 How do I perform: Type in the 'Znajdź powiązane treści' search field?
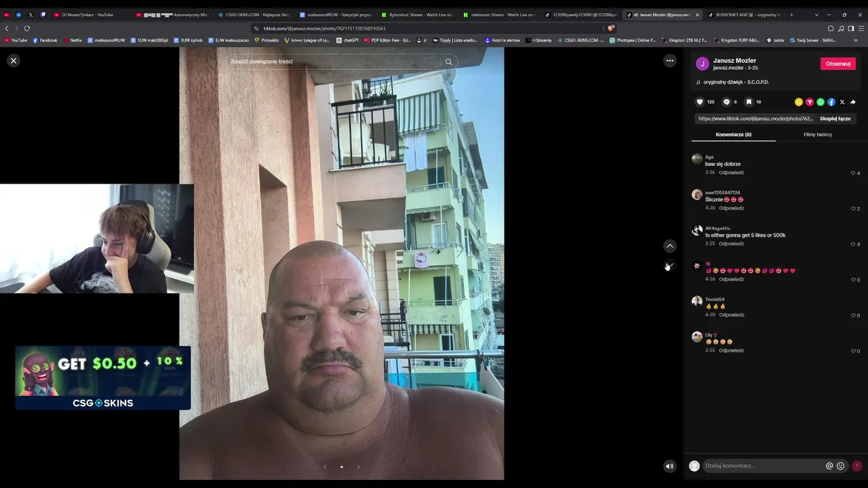point(334,62)
